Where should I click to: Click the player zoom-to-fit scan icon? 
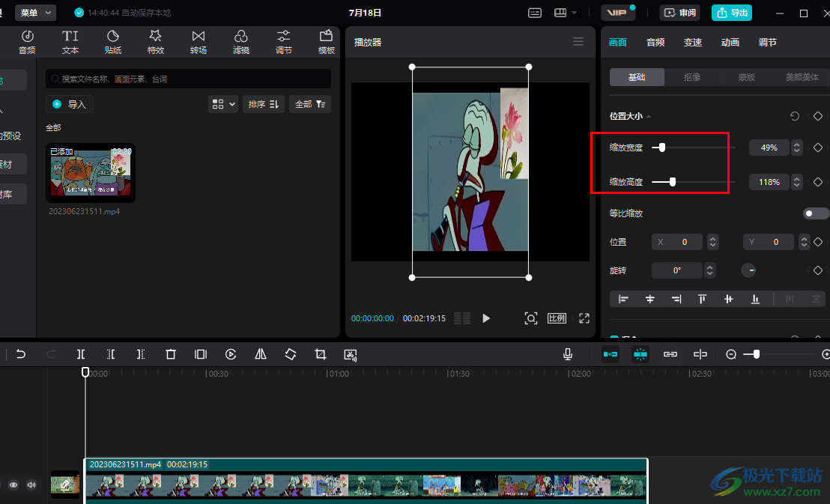pyautogui.click(x=530, y=318)
